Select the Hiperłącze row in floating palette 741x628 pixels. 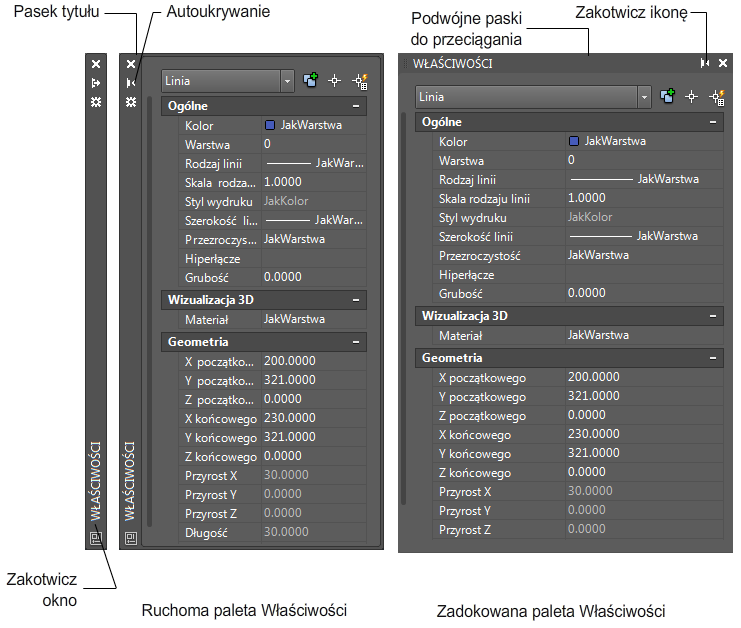coord(273,258)
